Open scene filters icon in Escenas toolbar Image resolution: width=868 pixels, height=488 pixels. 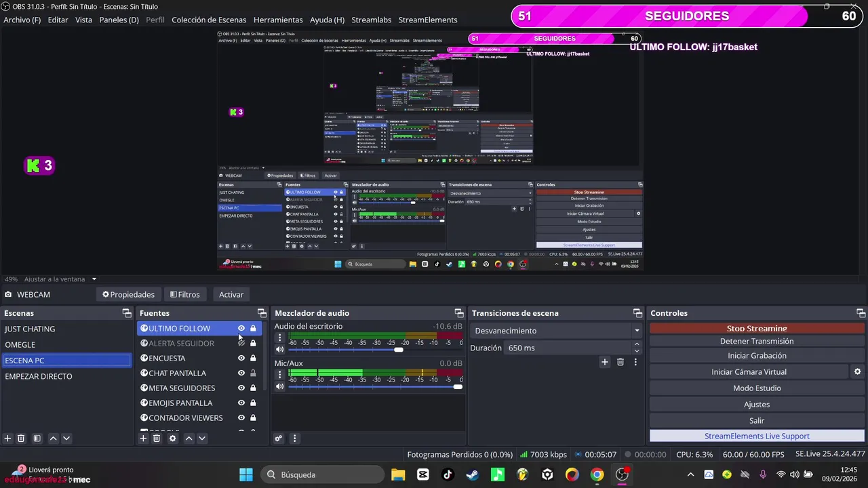(x=37, y=439)
